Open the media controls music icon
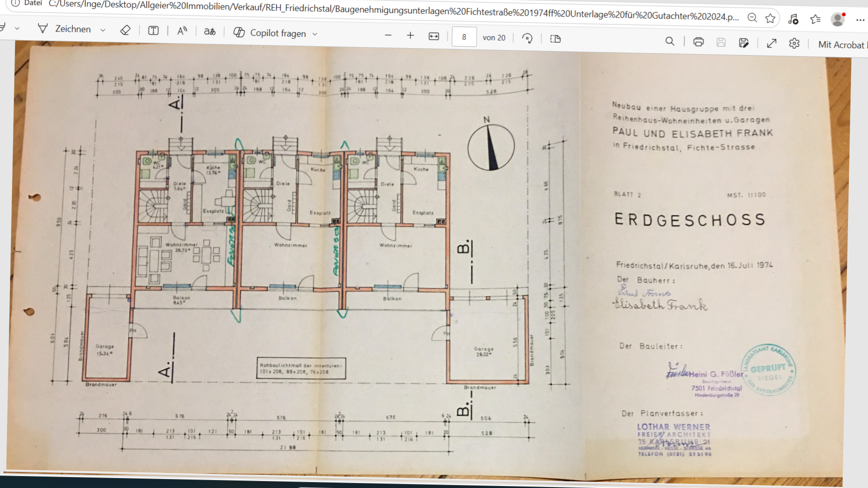868x488 pixels. pos(793,19)
